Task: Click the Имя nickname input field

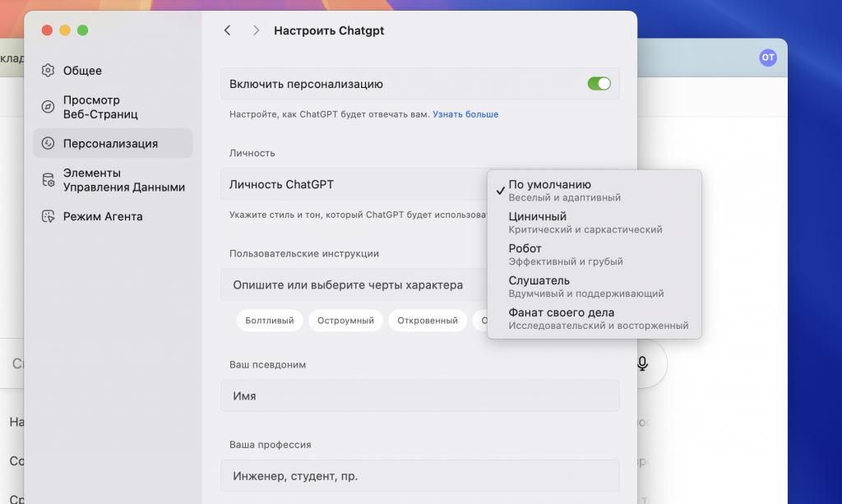Action: (419, 395)
